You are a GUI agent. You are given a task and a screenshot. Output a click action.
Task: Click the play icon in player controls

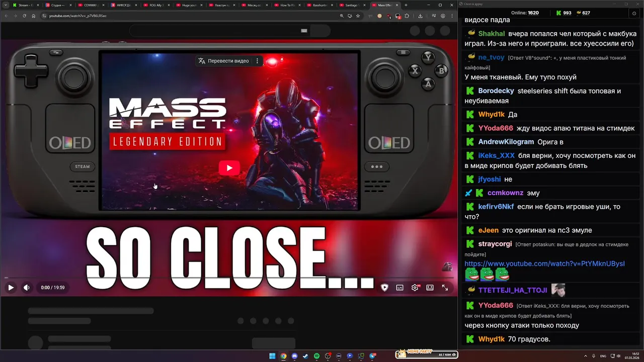point(11,288)
